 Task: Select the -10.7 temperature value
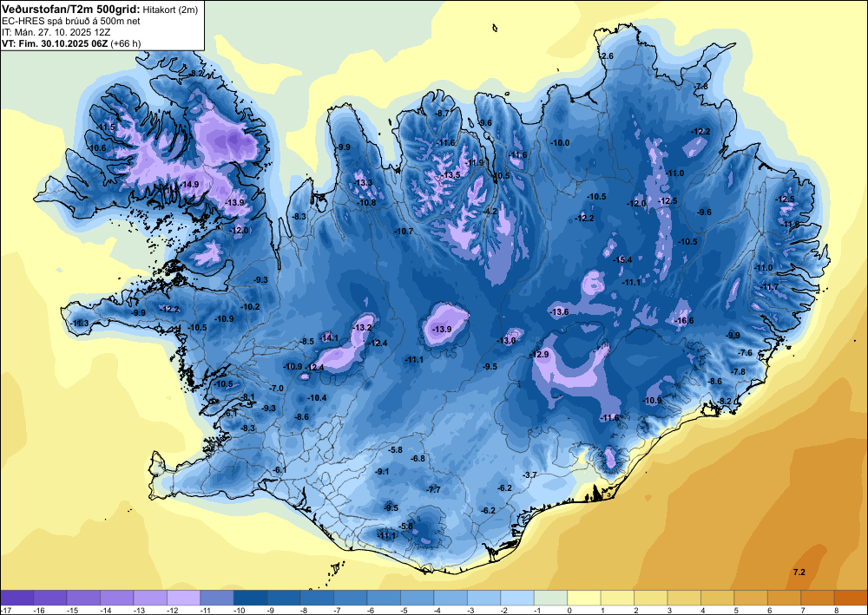(x=404, y=232)
